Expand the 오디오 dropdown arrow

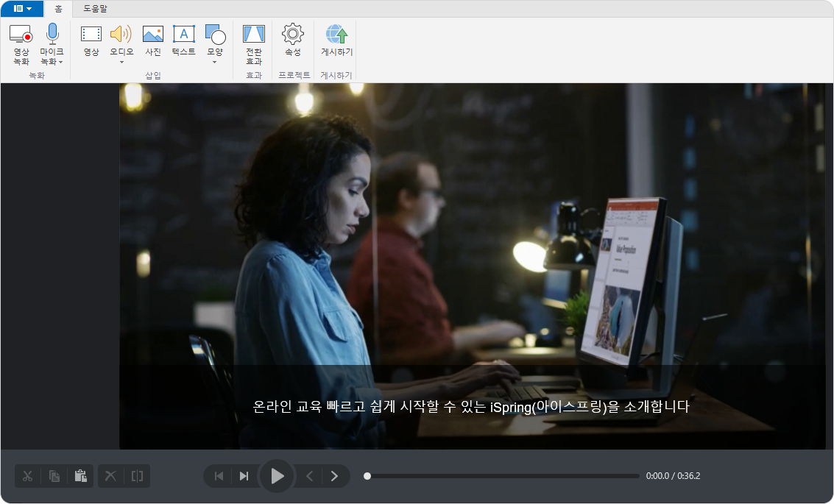click(x=121, y=63)
